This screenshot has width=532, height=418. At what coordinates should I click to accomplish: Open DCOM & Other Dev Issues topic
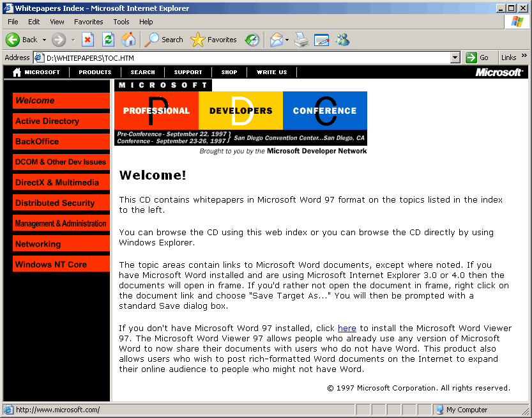tap(61, 162)
